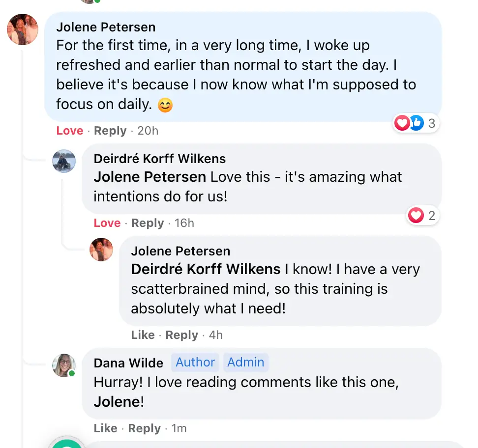478x448 pixels.
Task: Click the smiling emoji in Jolene's comment
Action: 165,105
